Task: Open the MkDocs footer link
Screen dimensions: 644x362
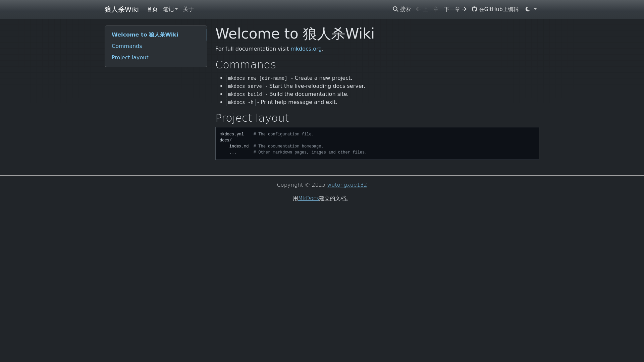Action: 309,198
